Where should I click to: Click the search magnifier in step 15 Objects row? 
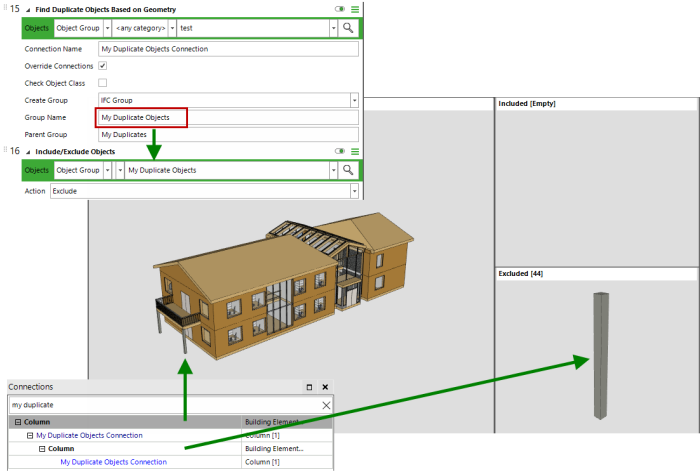click(348, 28)
